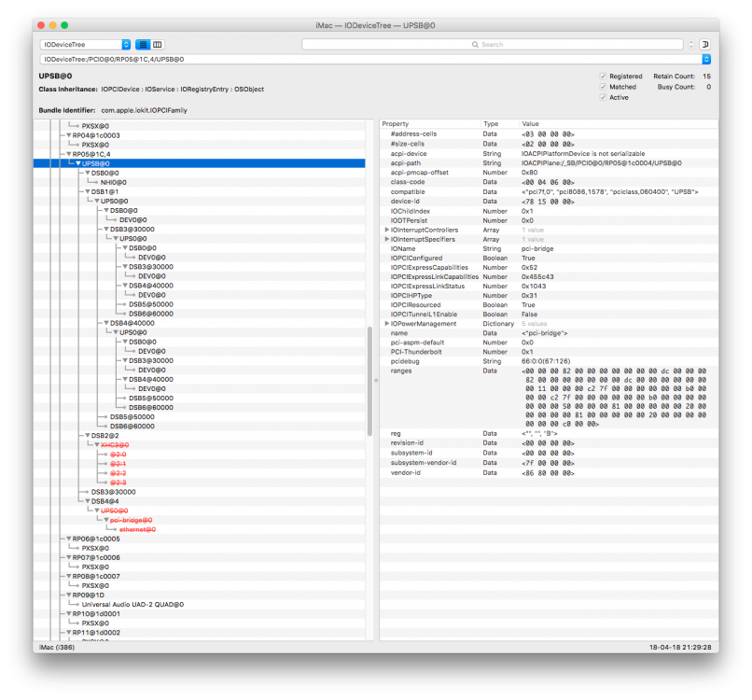
Task: Expand IOInterruptControllers property
Action: pos(386,230)
